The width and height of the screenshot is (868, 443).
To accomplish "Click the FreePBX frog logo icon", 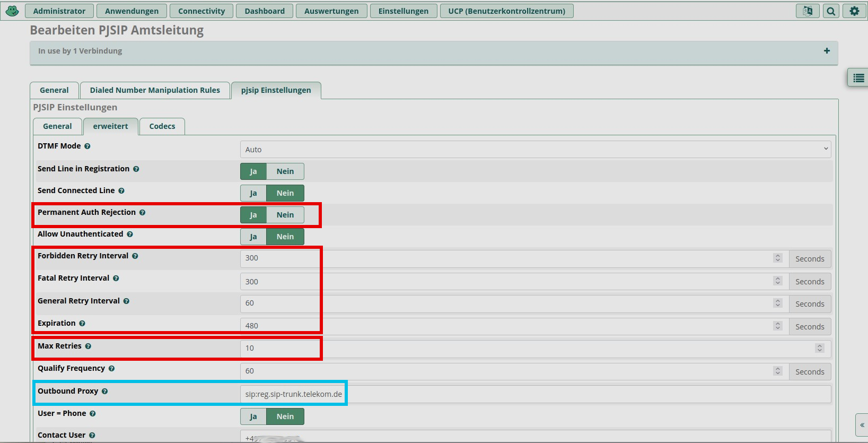I will click(x=12, y=11).
